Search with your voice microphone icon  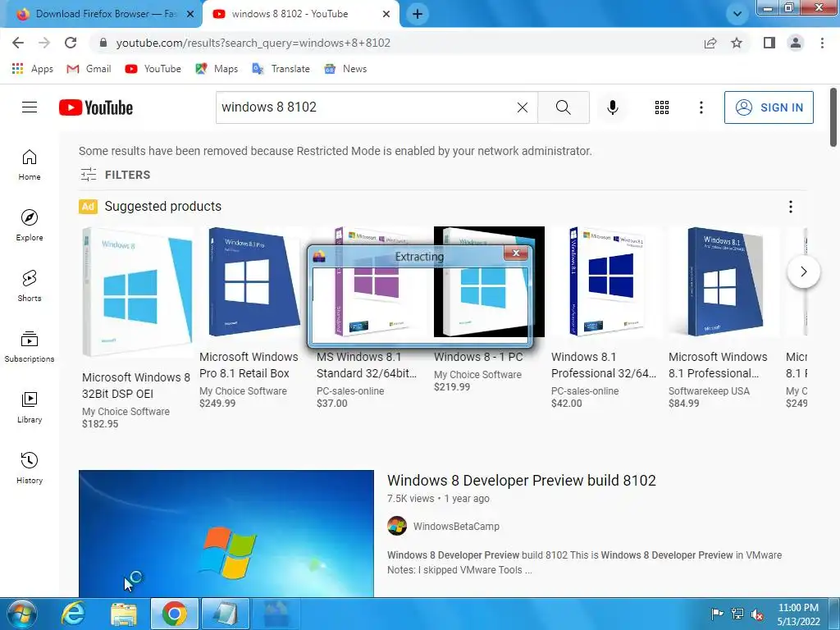[x=612, y=107]
